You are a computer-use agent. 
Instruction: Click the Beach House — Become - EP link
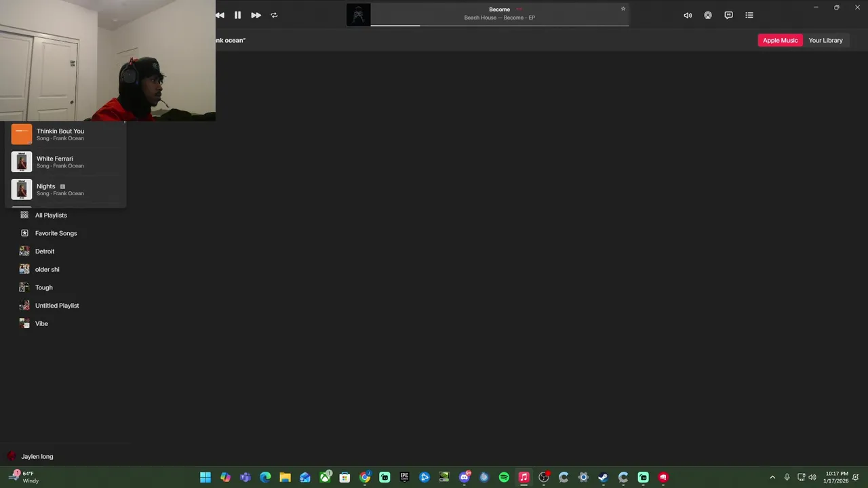point(500,18)
